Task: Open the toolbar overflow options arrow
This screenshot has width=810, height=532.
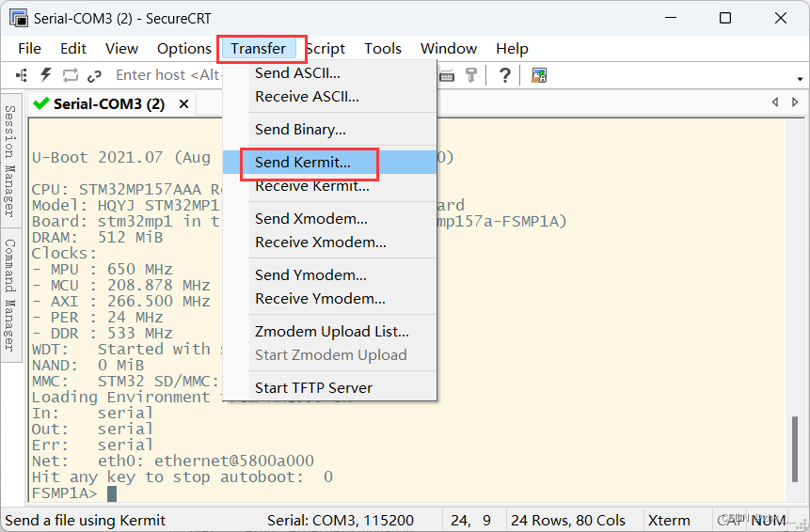Action: (800, 79)
